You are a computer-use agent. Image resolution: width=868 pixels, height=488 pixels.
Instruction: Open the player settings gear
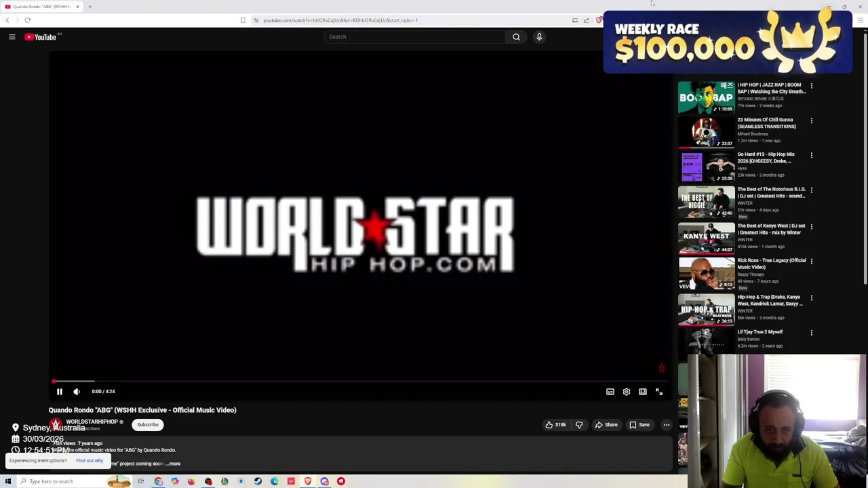click(x=627, y=392)
